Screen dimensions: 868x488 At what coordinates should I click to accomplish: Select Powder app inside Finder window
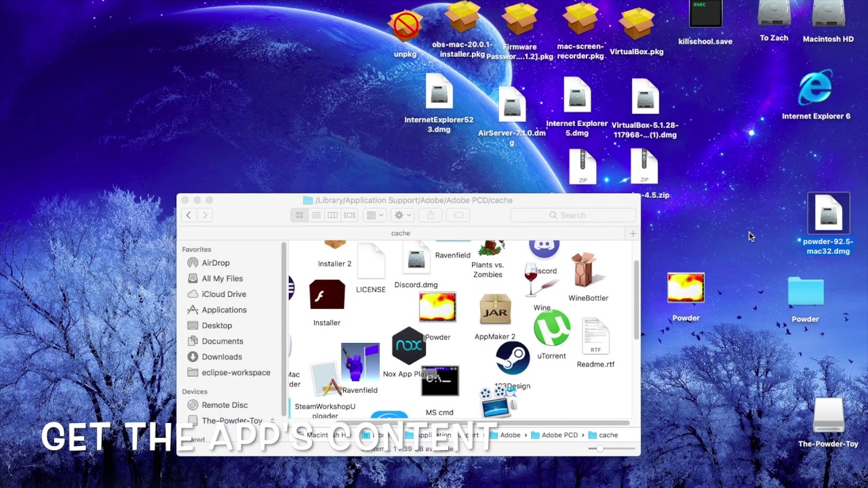click(x=437, y=308)
